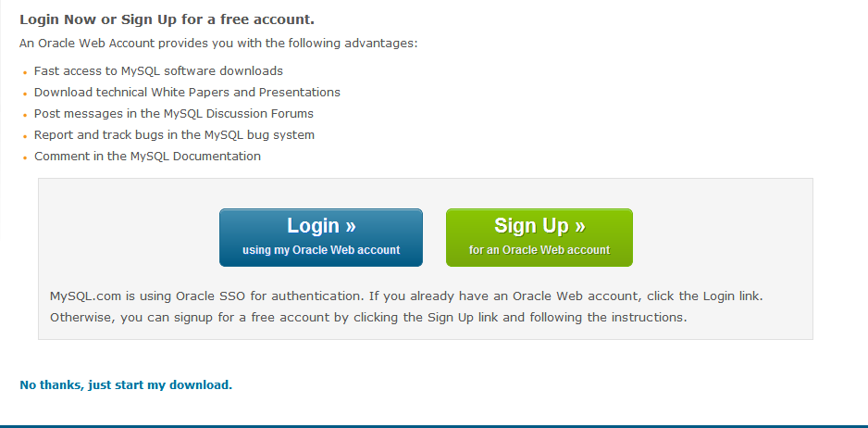Click orange bullet beside Report and track bugs
This screenshot has width=868, height=428.
click(x=25, y=136)
